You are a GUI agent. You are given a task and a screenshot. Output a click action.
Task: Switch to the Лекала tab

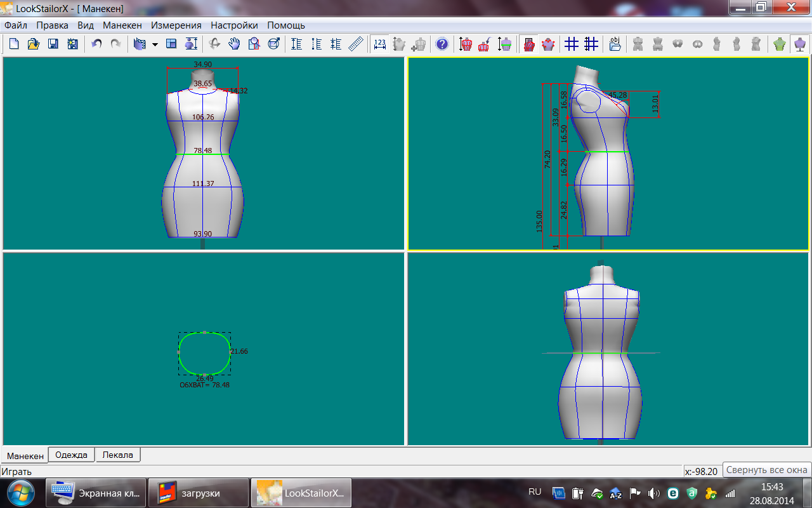117,455
